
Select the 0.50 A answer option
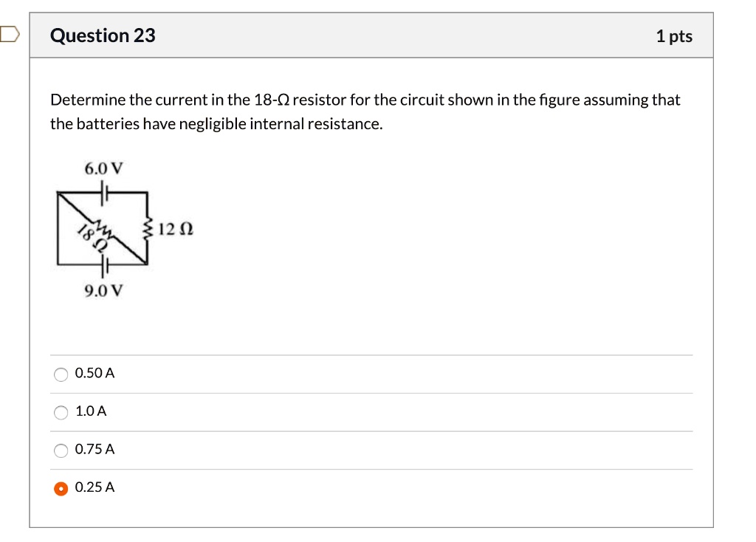coord(61,374)
